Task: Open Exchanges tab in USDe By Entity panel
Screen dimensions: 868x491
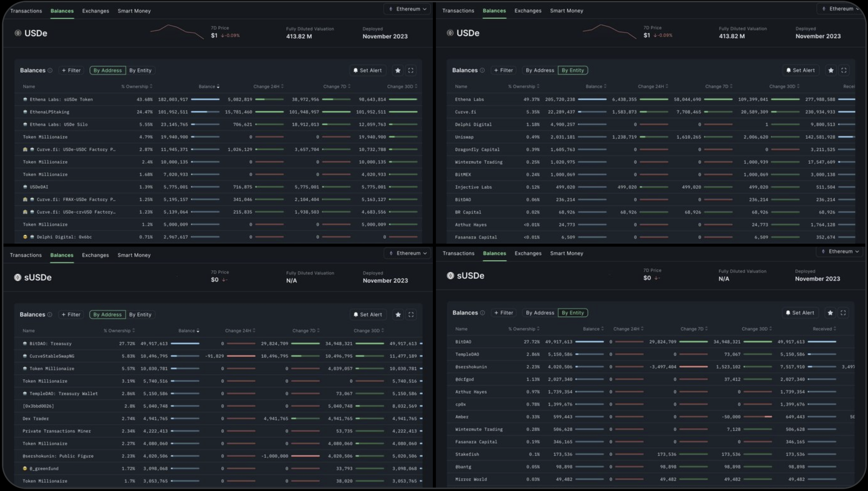Action: coord(528,11)
